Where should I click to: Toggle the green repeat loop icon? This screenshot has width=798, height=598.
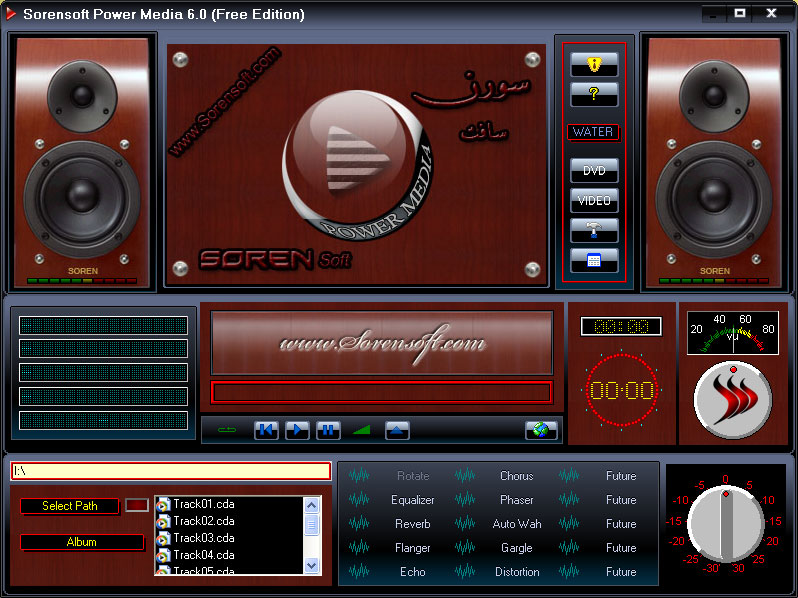[x=226, y=430]
